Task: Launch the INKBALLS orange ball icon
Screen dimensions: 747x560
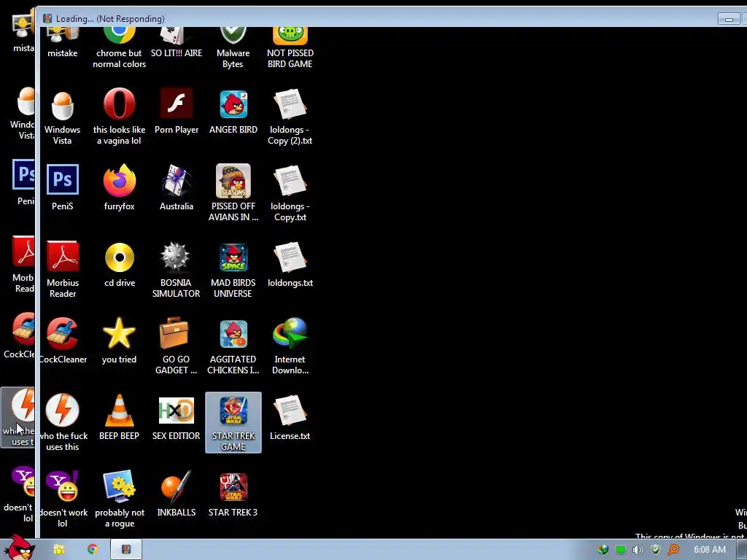Action: 177,486
